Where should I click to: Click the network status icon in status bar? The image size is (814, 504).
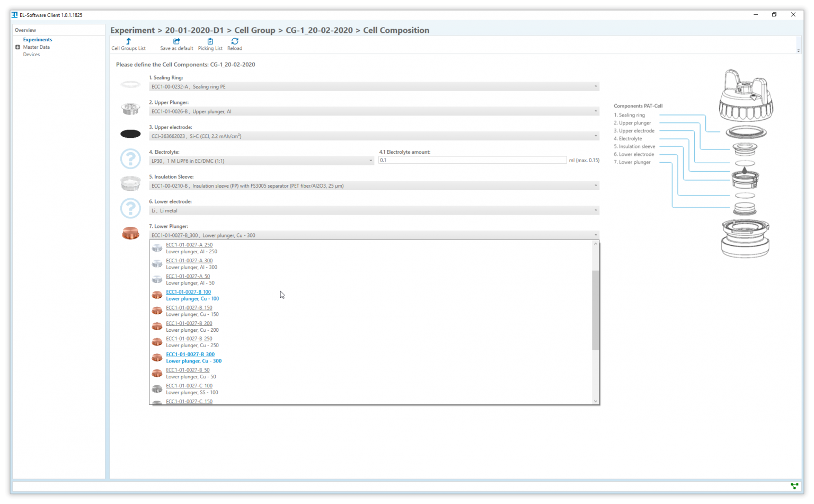tap(794, 486)
